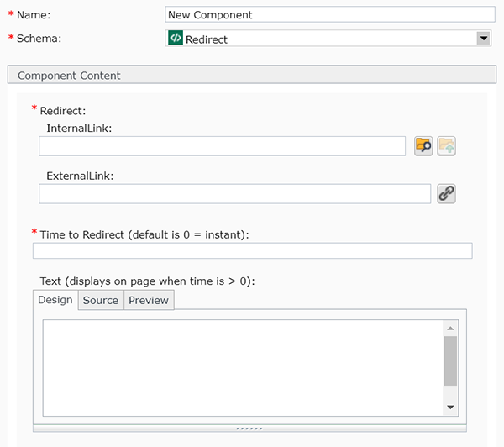Screen dimensions: 504x447
Task: Click into the ExternalLink text field
Action: point(234,194)
